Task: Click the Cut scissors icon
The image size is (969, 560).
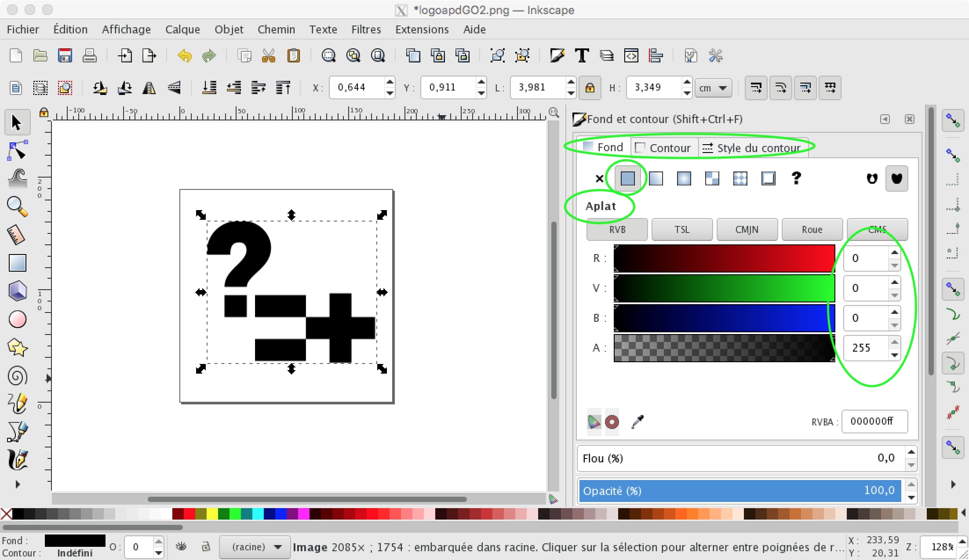Action: (269, 56)
